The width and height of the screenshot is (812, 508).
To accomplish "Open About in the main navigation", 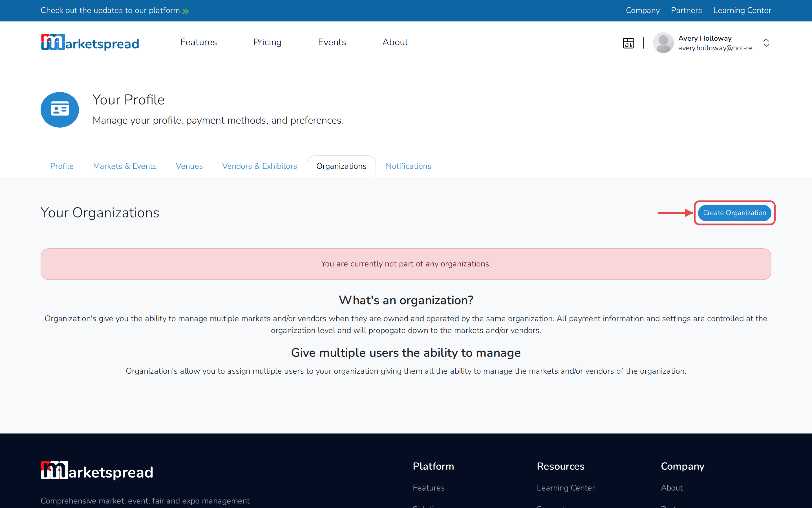I will (395, 42).
